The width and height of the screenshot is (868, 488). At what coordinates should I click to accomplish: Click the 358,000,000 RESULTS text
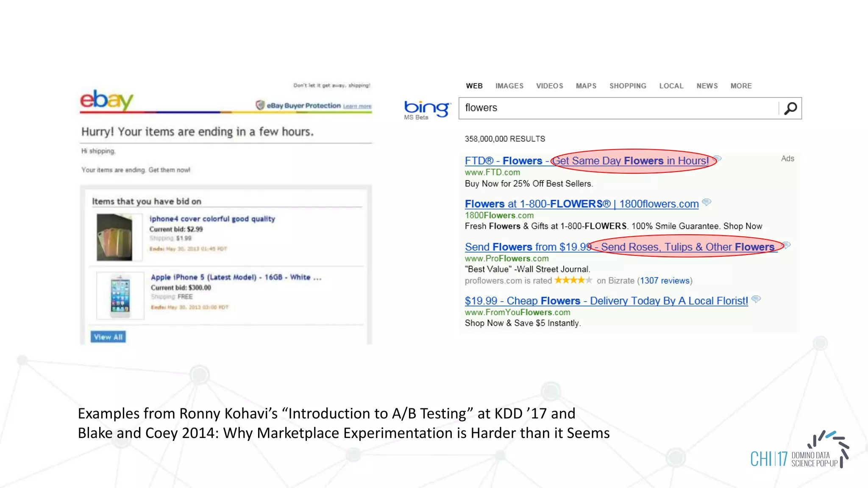click(x=505, y=139)
